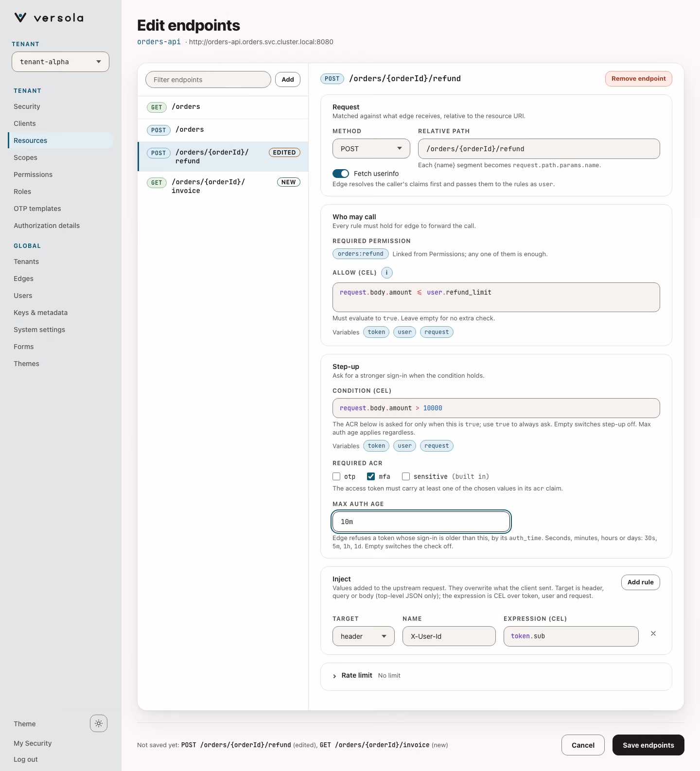Click Add rule in Inject section

point(640,582)
